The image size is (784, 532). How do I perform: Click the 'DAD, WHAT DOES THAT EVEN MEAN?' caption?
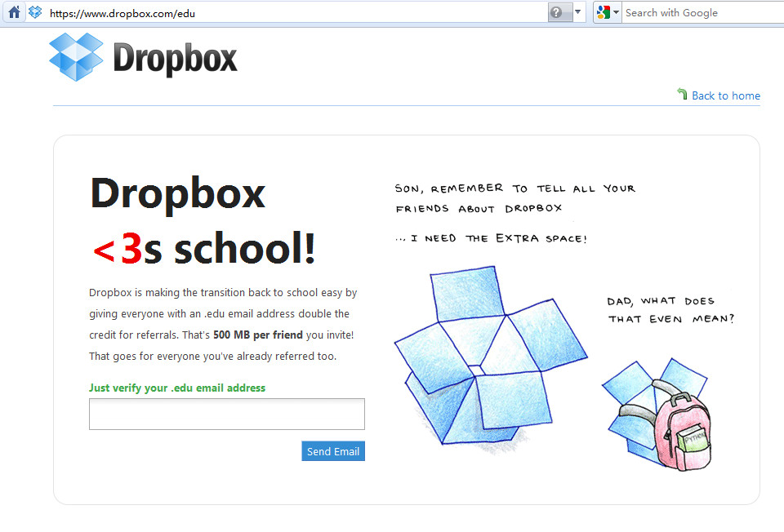(x=670, y=310)
